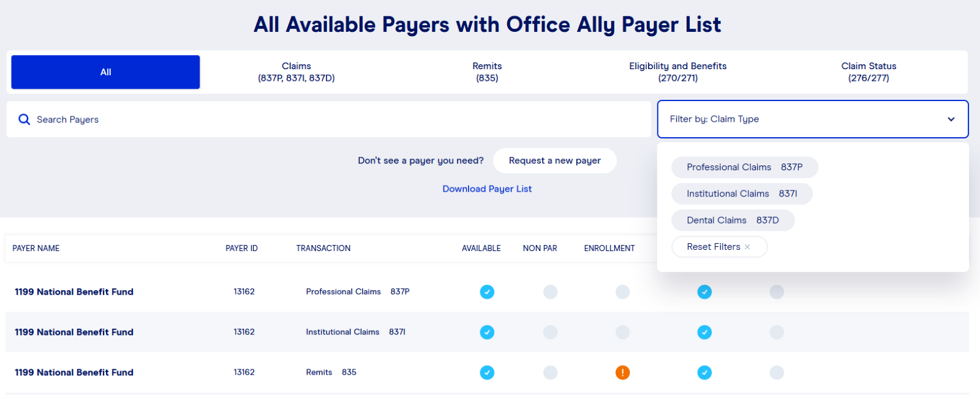Click the AVAILABLE column header

(481, 248)
